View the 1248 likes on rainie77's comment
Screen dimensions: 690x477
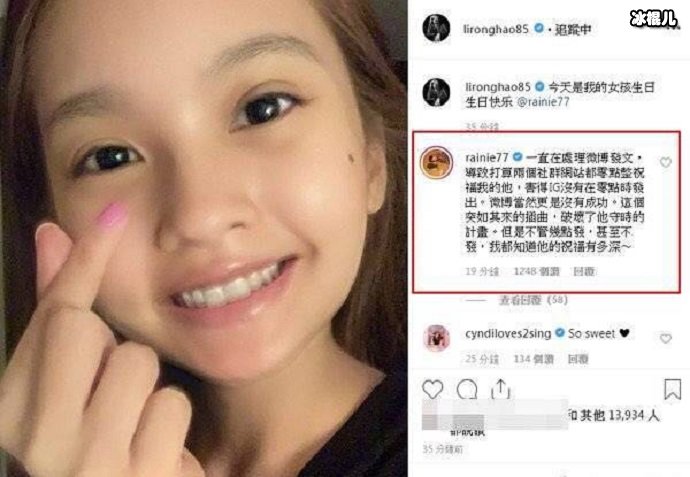[x=536, y=272]
